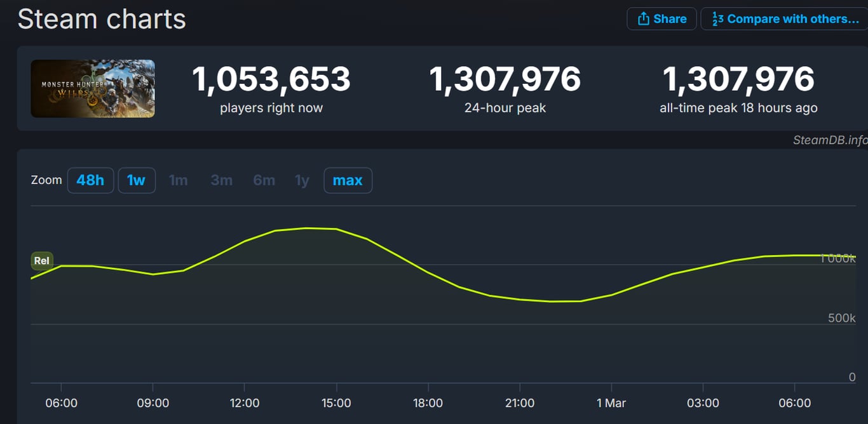868x424 pixels.
Task: Click the share arrow icon
Action: click(x=643, y=18)
